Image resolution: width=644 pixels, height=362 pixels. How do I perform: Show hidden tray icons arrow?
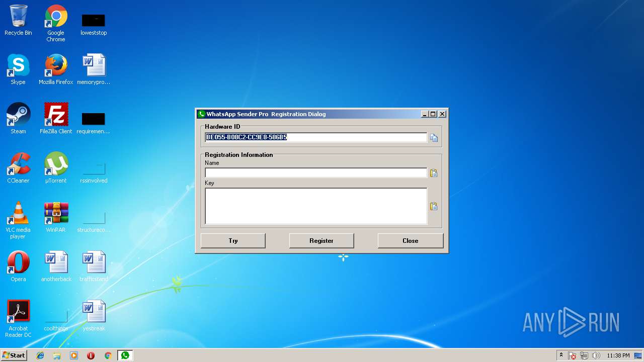[561, 355]
